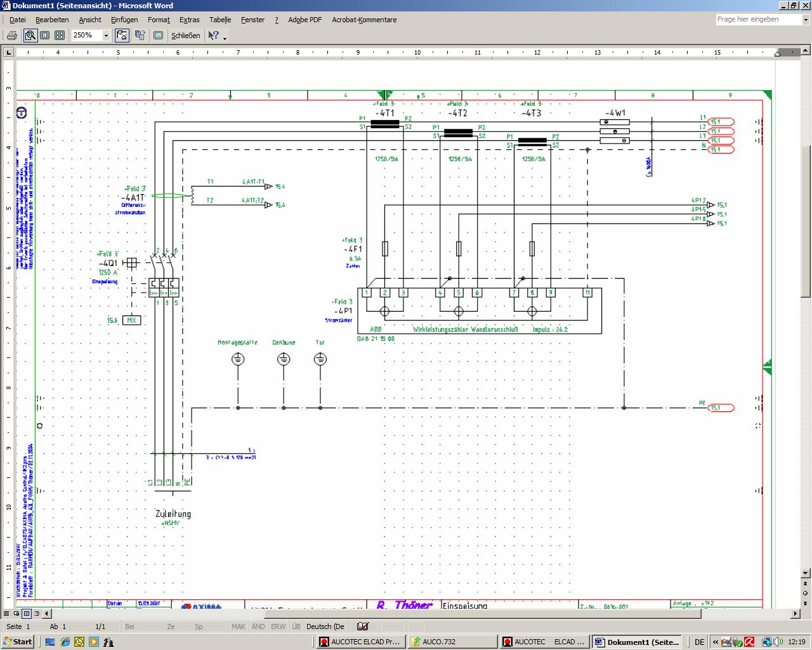Open the Adobe PDF menu
The width and height of the screenshot is (812, 650).
click(x=305, y=20)
